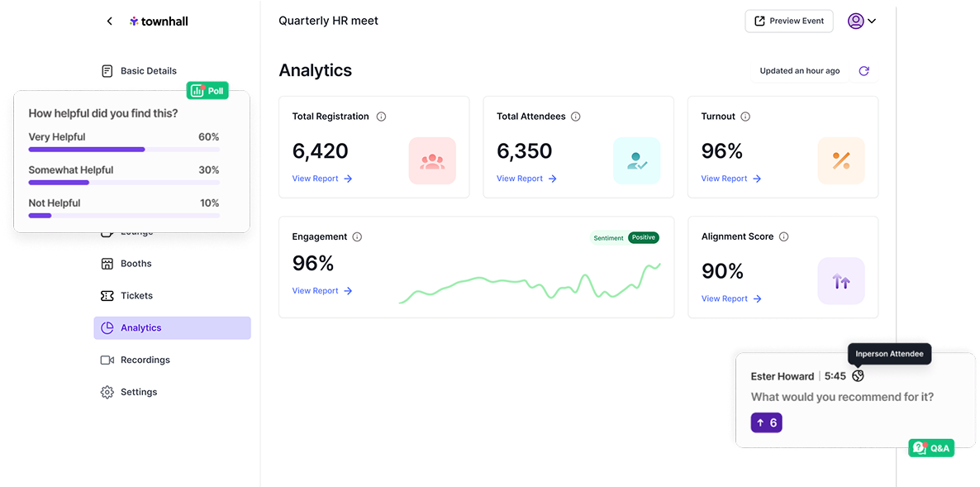
Task: Open View Report under Total Registration
Action: click(x=321, y=179)
